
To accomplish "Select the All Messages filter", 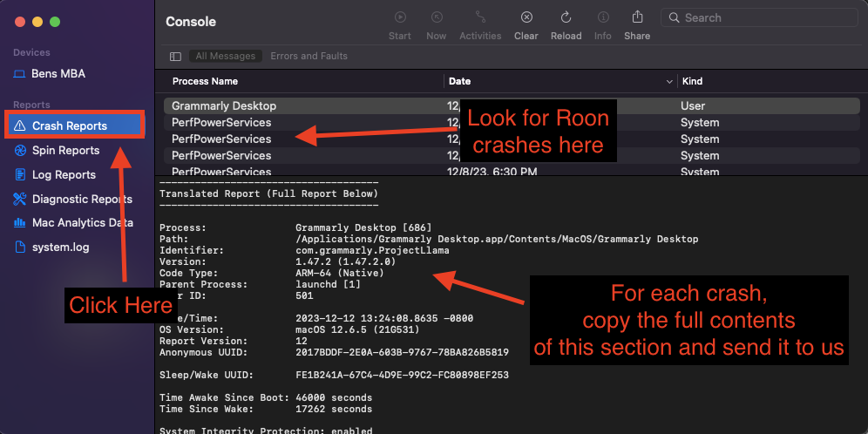I will tap(226, 56).
